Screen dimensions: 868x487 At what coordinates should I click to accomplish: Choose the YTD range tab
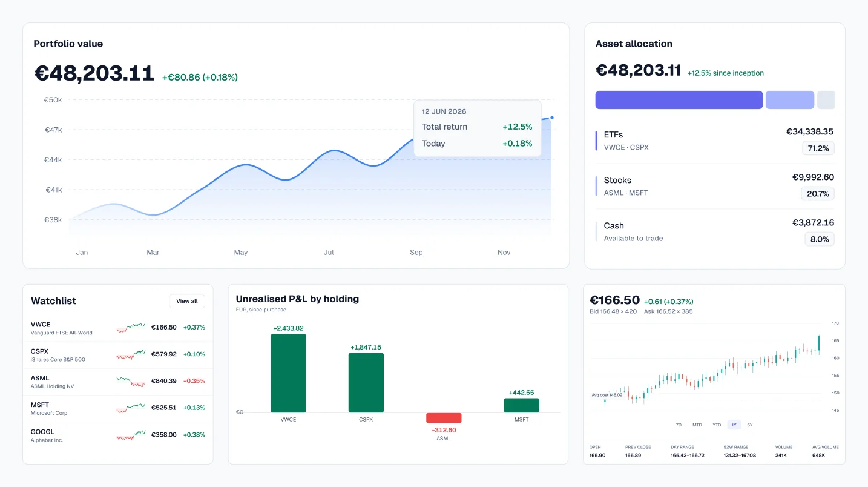point(717,425)
